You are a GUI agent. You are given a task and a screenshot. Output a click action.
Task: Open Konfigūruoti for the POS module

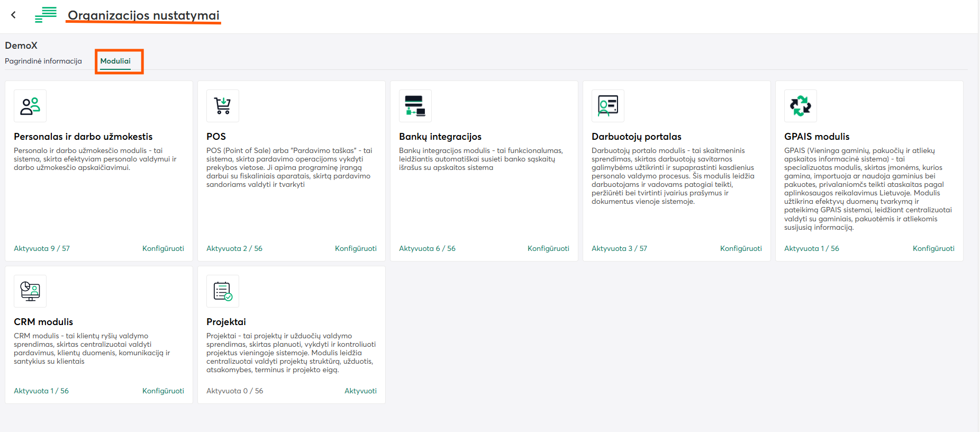click(356, 248)
